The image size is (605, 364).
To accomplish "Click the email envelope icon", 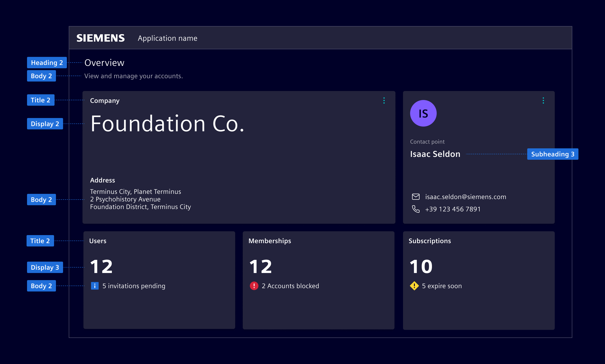I will click(x=416, y=197).
